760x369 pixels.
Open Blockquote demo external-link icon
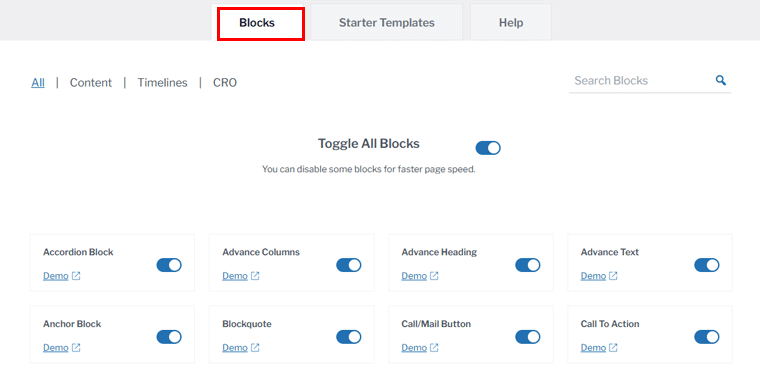click(x=255, y=348)
